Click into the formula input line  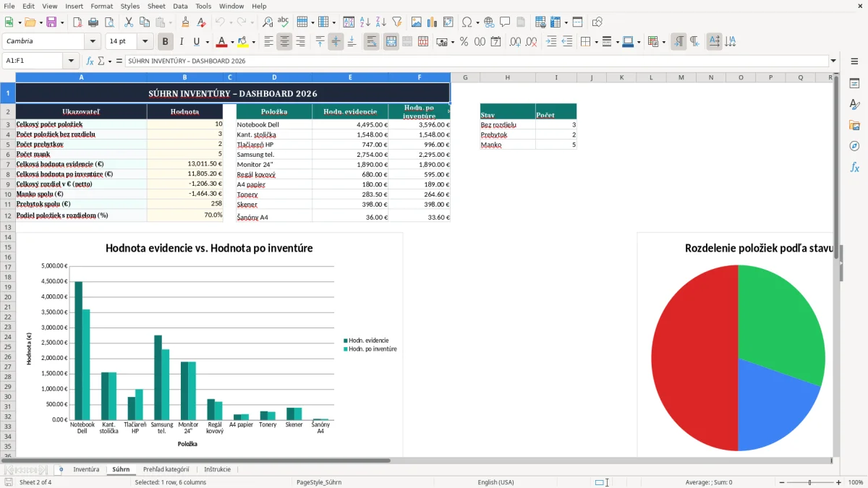476,61
